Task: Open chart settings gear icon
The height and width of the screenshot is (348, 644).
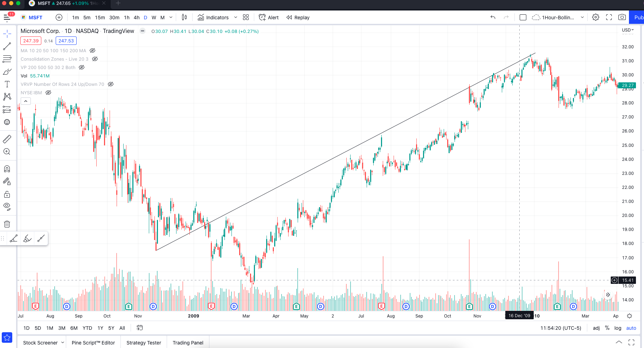Action: coord(596,17)
